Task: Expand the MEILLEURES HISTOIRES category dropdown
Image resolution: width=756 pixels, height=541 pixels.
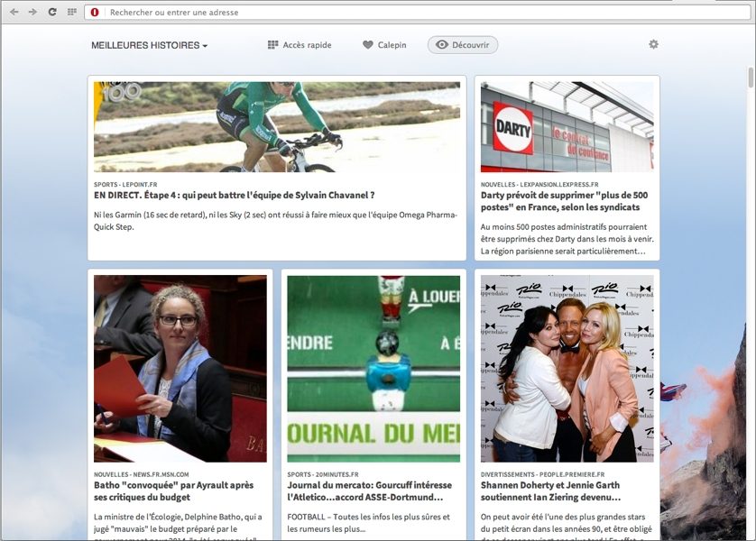Action: pos(149,45)
